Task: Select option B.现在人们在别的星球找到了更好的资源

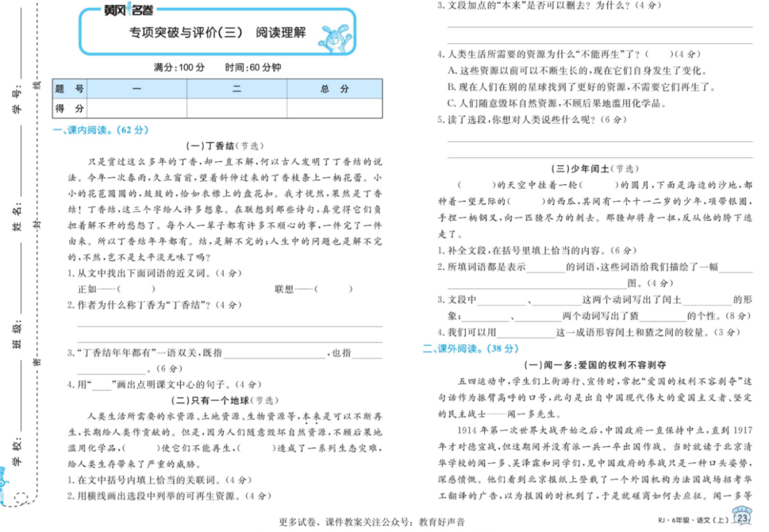Action: point(582,87)
